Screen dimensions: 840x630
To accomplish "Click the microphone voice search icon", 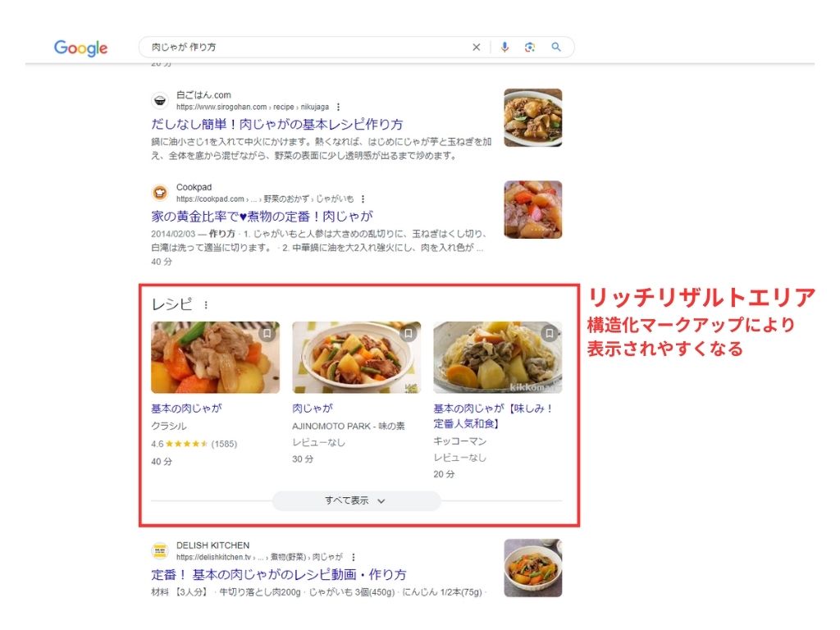I will tap(504, 47).
